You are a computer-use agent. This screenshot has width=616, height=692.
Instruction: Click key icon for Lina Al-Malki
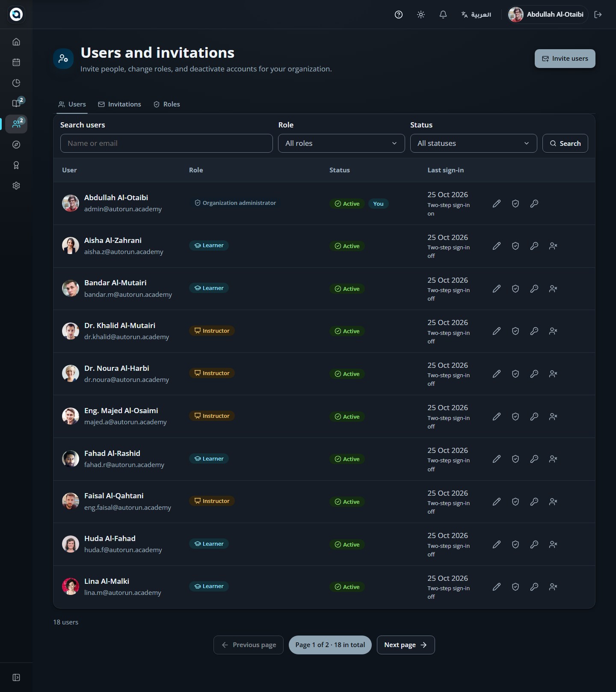[534, 587]
